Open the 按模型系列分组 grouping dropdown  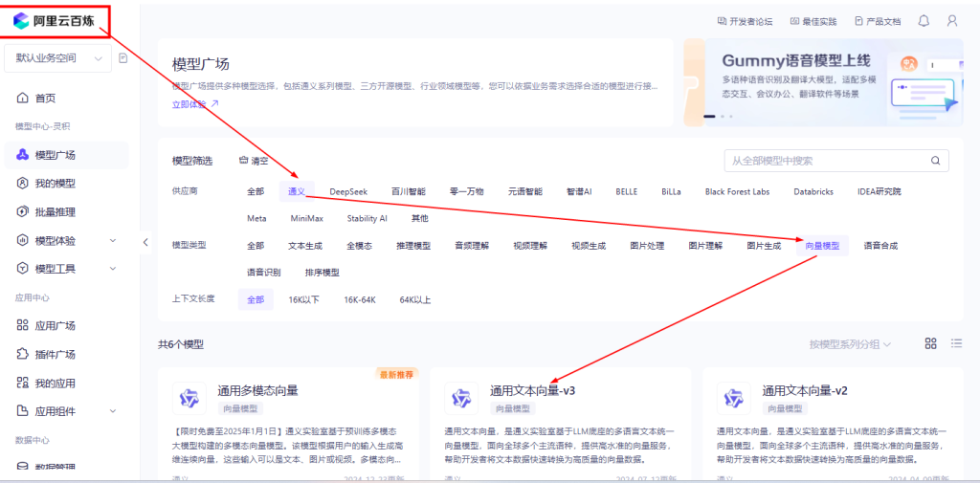point(850,344)
